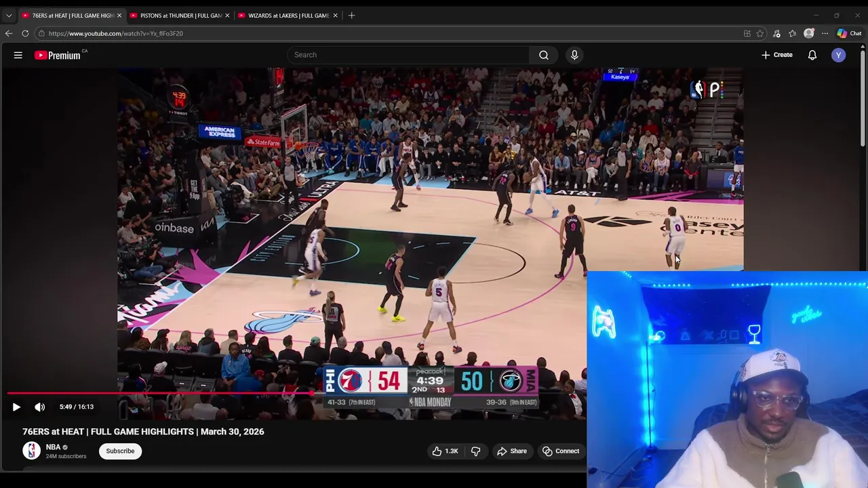Open the install app icon in address bar

747,33
